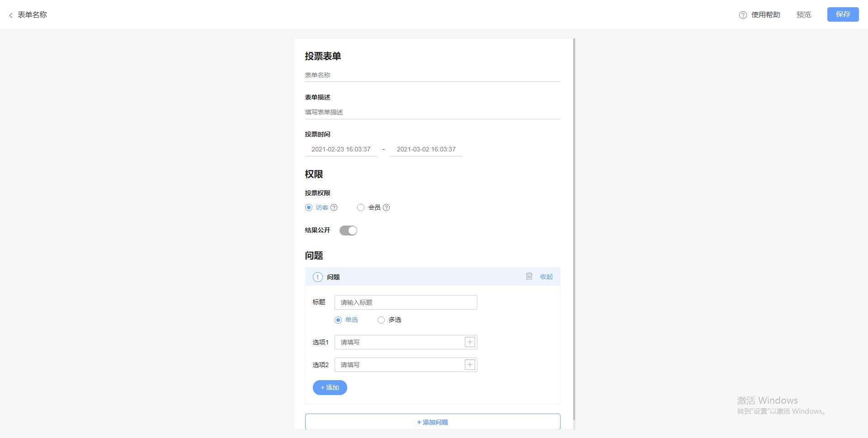The height and width of the screenshot is (438, 868).
Task: Click the 问题 section heading above question 1
Action: pos(314,255)
